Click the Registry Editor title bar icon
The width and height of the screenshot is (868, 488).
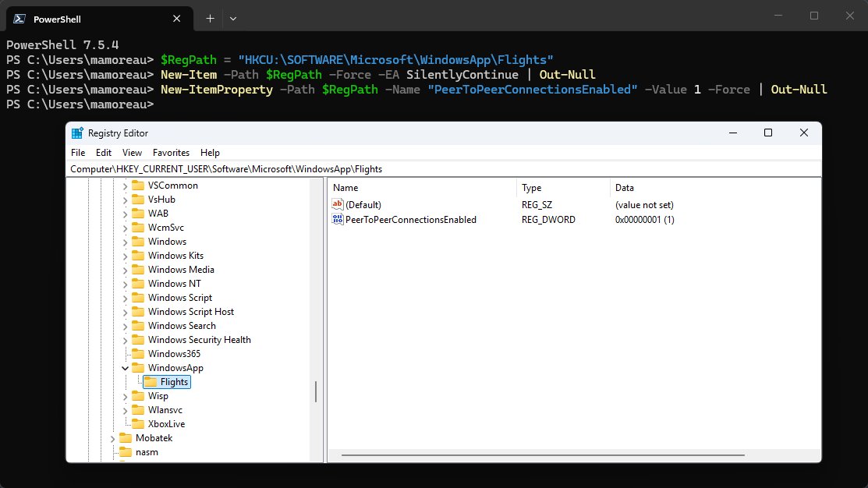coord(77,133)
